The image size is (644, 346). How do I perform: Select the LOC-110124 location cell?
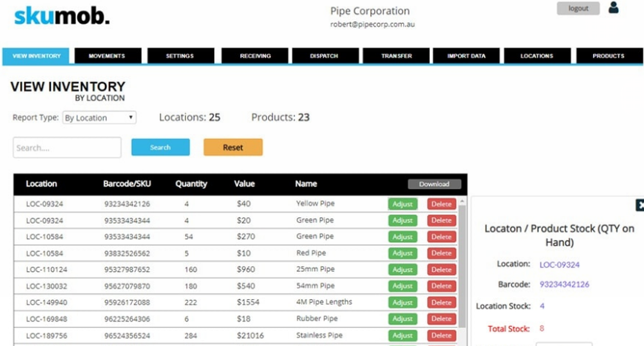tap(46, 269)
